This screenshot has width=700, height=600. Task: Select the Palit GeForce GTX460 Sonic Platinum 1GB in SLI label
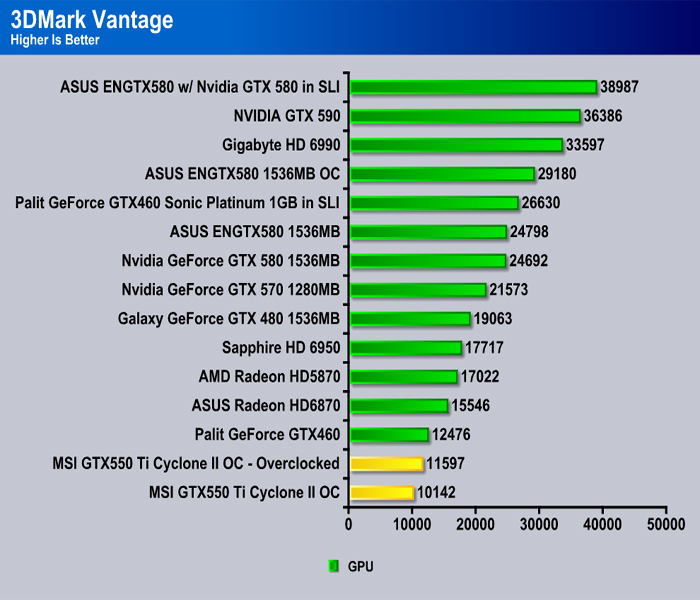click(x=178, y=203)
